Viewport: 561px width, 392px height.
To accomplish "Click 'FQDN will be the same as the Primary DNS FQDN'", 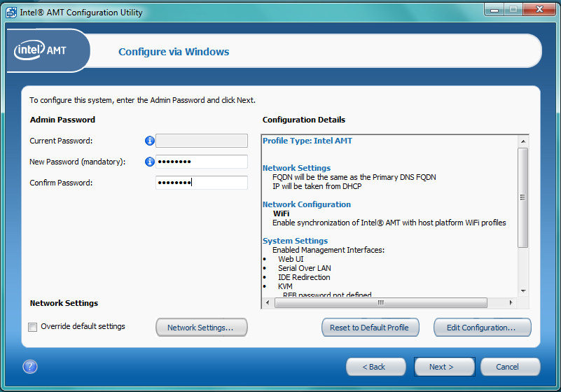I will [x=354, y=177].
